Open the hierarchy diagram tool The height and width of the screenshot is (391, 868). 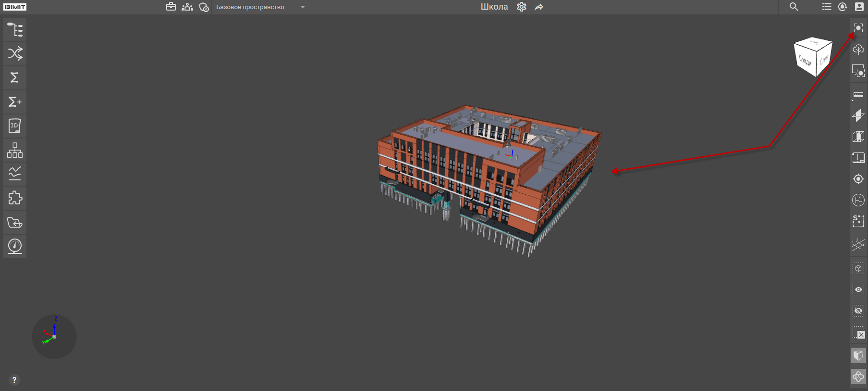tap(15, 150)
